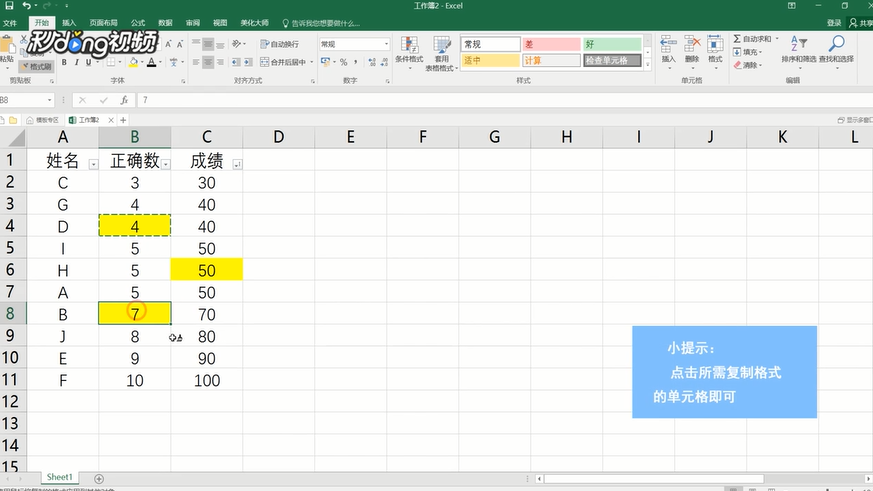Image resolution: width=873 pixels, height=491 pixels.
Task: Apply the 适中 (Neutral) cell style
Action: (491, 60)
